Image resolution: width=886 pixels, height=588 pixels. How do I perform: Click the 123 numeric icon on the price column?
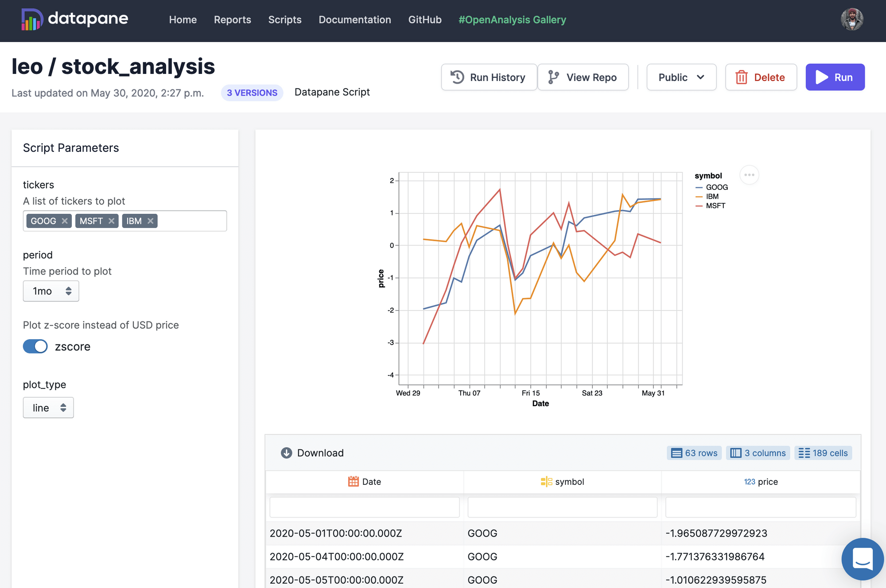pos(749,482)
